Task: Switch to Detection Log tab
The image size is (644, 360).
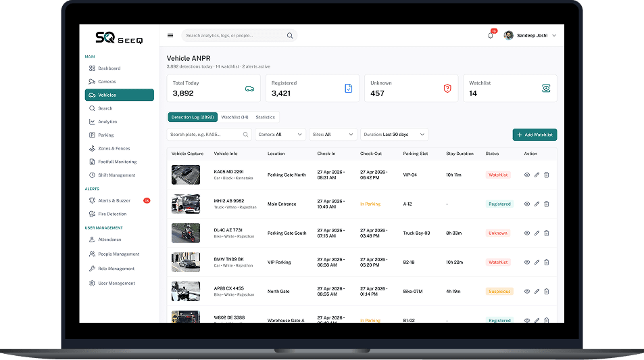Action: [x=192, y=117]
